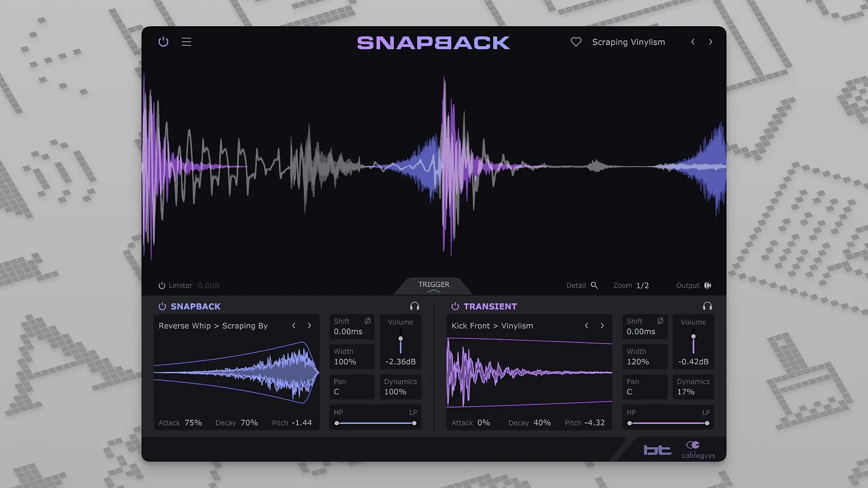Screen dimensions: 868x488
Task: Click the Output waveform icon
Action: (x=708, y=285)
